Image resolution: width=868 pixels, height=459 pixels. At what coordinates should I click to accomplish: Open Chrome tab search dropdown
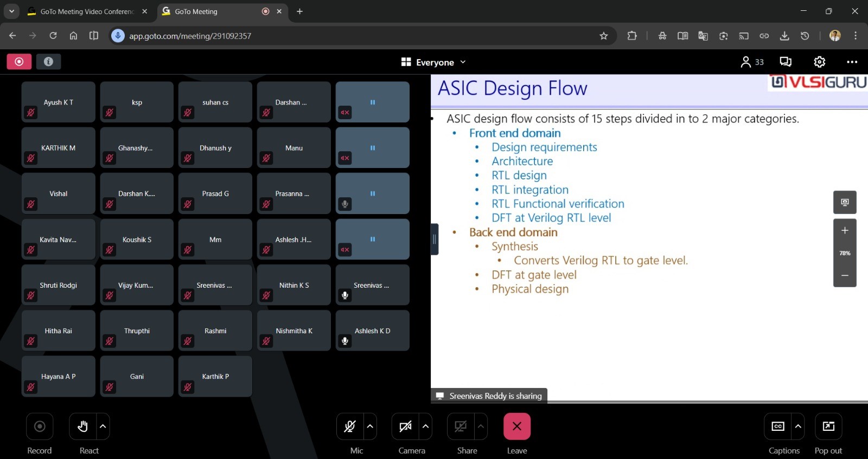(11, 11)
